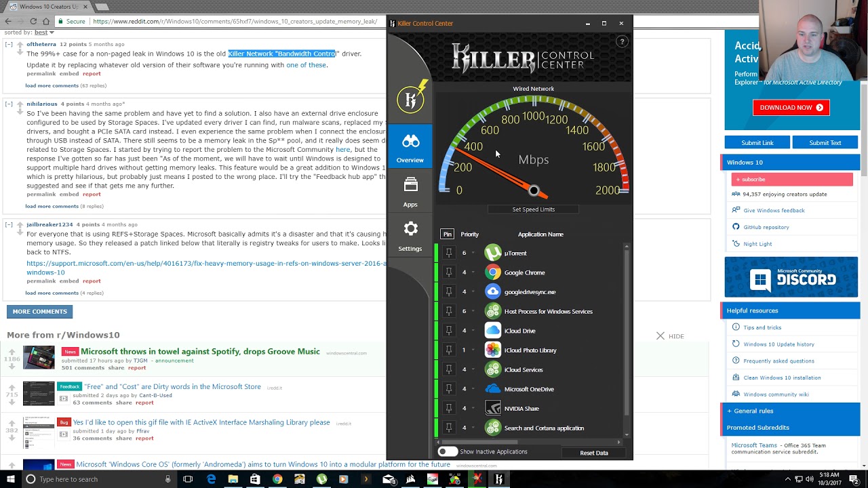Click the Reset Data button
The height and width of the screenshot is (488, 868).
pyautogui.click(x=594, y=453)
